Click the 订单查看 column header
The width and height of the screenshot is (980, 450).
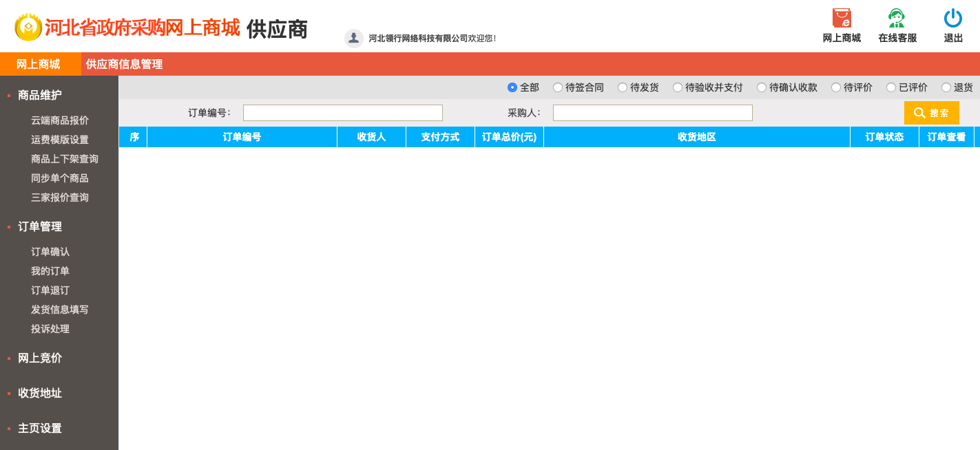click(x=946, y=137)
